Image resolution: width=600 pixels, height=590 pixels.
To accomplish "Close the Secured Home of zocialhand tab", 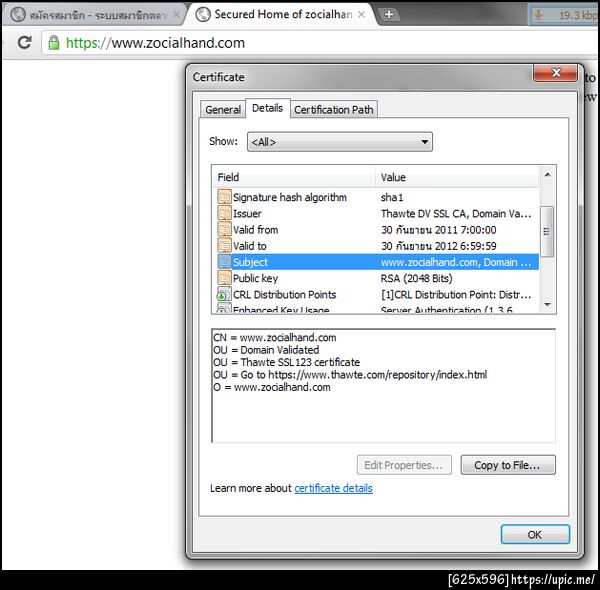I will tap(361, 15).
